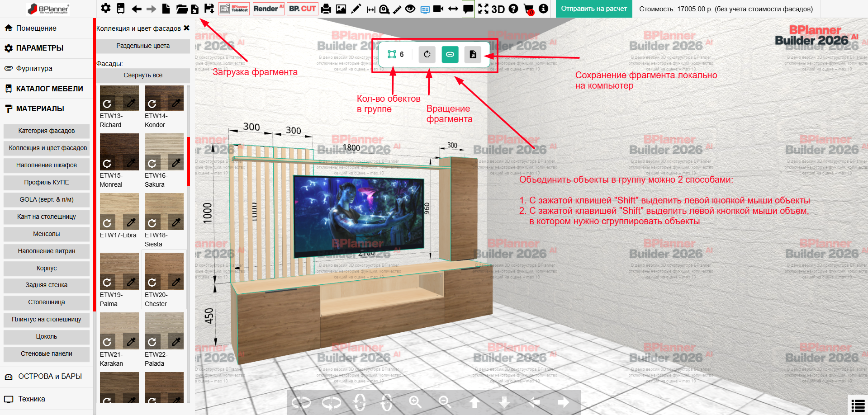Redo with the grey right arrow
868x415 pixels.
coord(151,9)
